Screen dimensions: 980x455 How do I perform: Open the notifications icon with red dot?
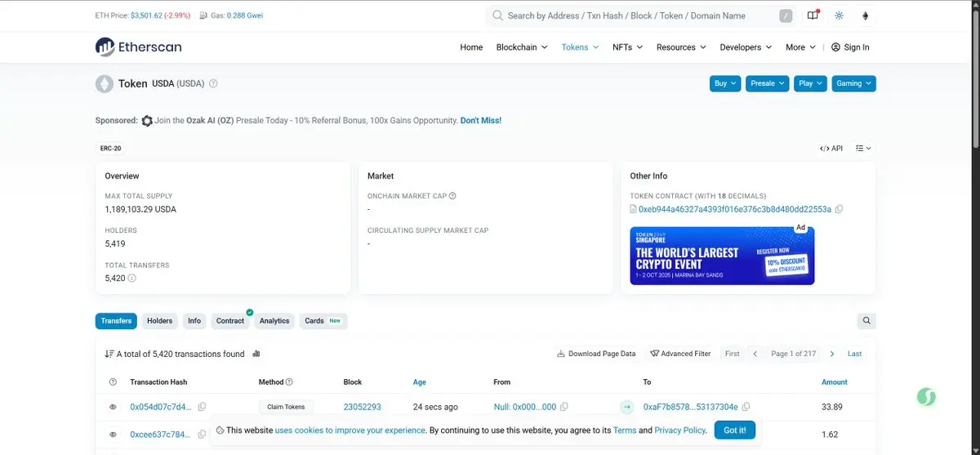click(x=813, y=16)
